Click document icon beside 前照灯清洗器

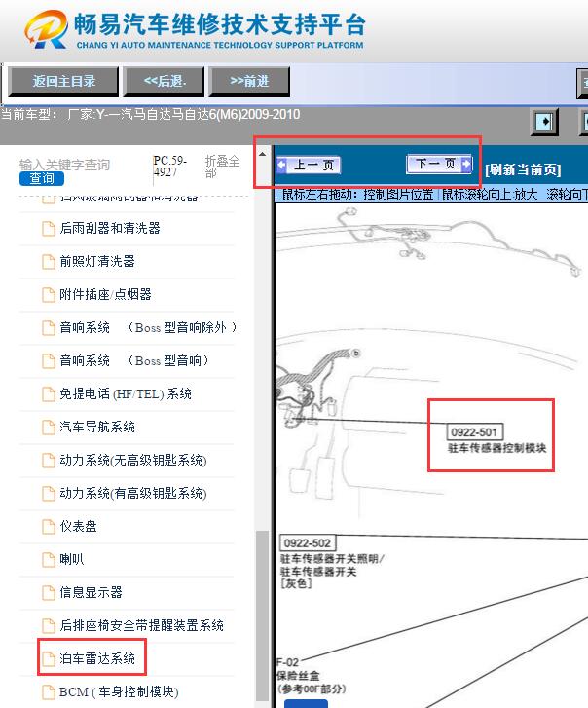pos(49,261)
